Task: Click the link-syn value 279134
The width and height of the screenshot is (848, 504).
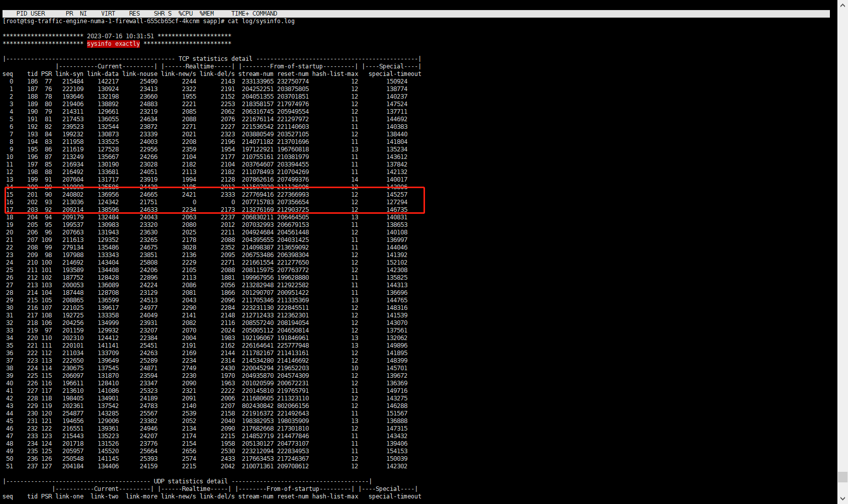Action: click(73, 247)
